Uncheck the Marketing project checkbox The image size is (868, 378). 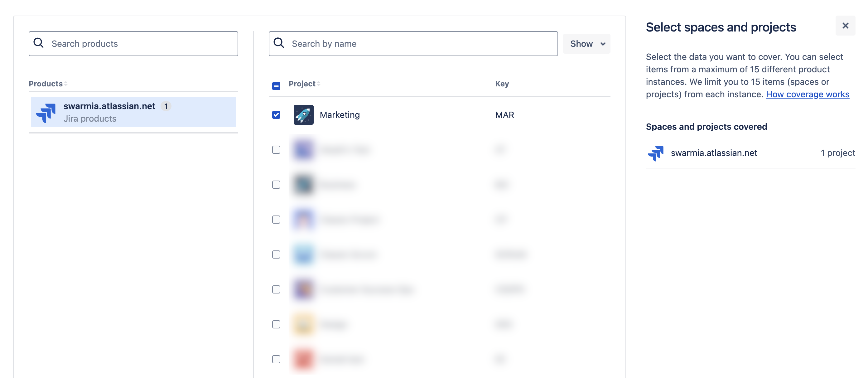276,115
